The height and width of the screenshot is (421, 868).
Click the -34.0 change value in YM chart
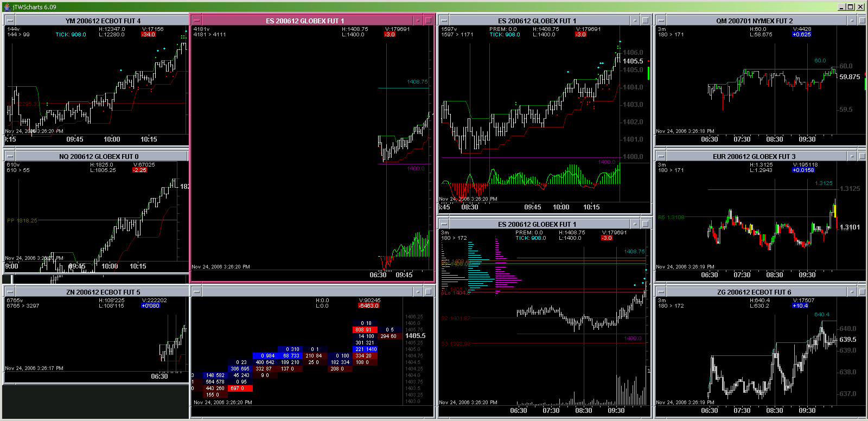point(149,34)
